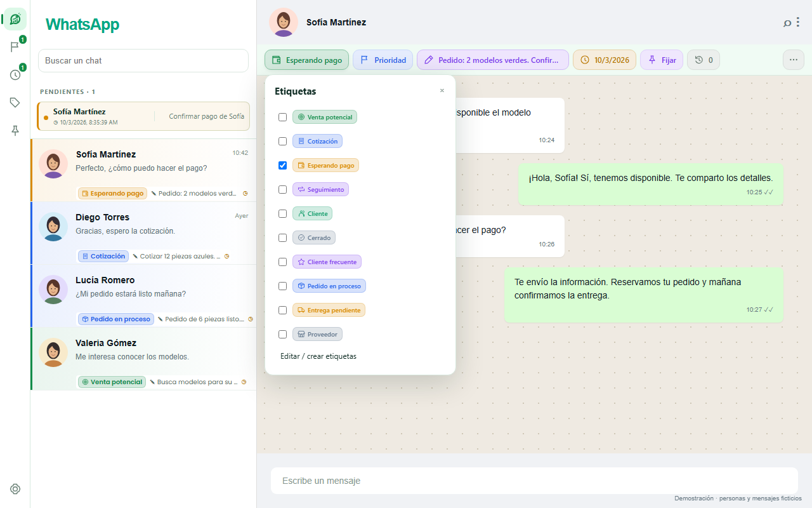Image resolution: width=812 pixels, height=508 pixels.
Task: Click the reminder clock icon on Diego's chat row
Action: (x=226, y=256)
